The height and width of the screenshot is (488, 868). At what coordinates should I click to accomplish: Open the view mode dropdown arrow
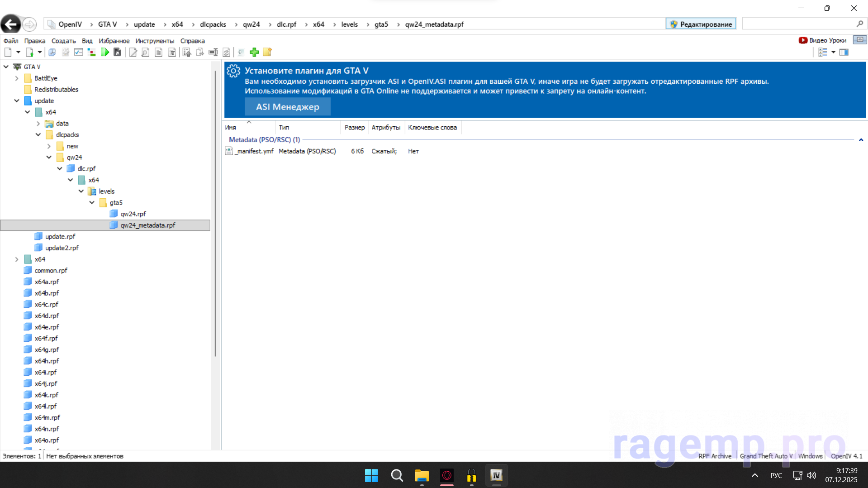pyautogui.click(x=833, y=53)
